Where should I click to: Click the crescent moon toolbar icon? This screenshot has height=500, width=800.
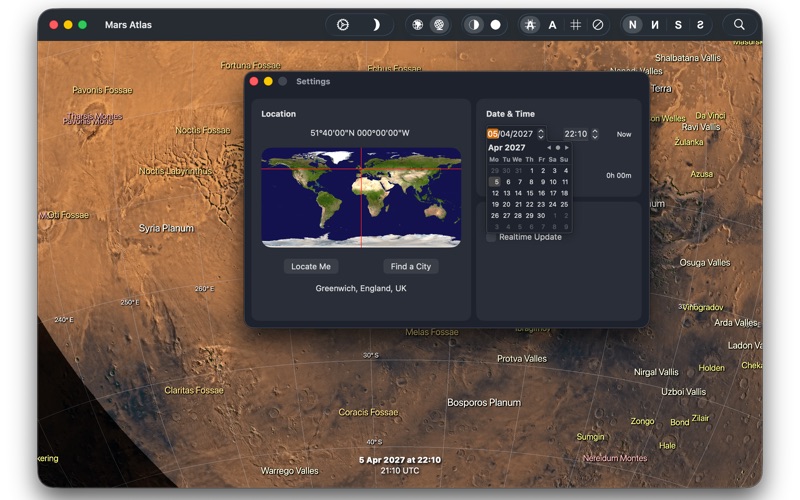(x=376, y=24)
